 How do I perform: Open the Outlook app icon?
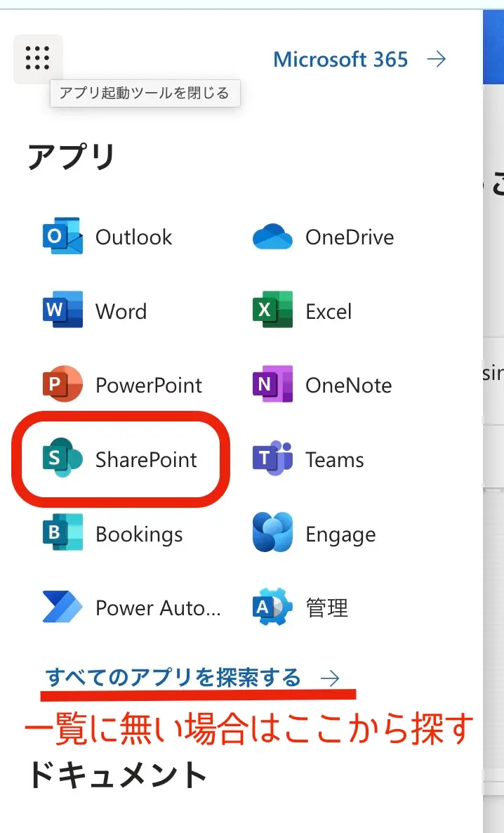[x=62, y=237]
